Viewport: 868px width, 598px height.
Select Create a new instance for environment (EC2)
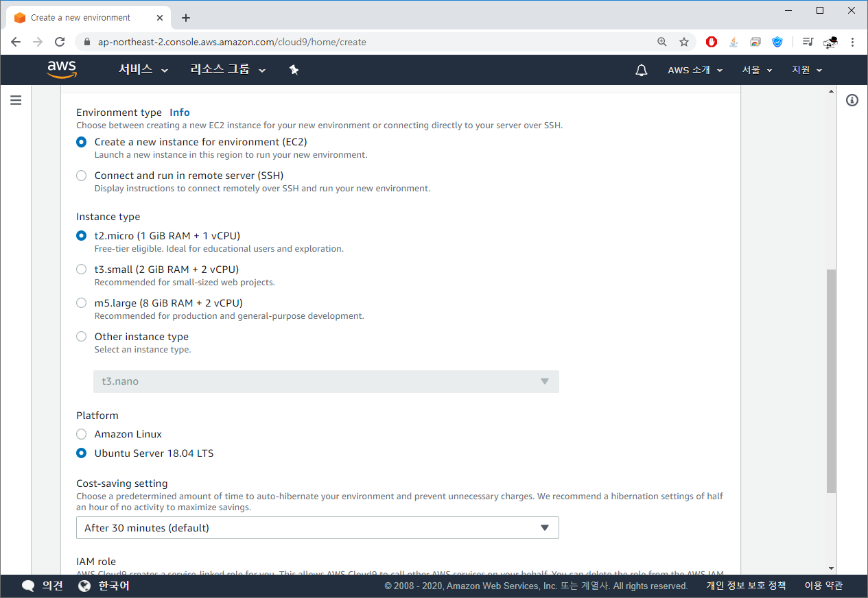coord(82,142)
